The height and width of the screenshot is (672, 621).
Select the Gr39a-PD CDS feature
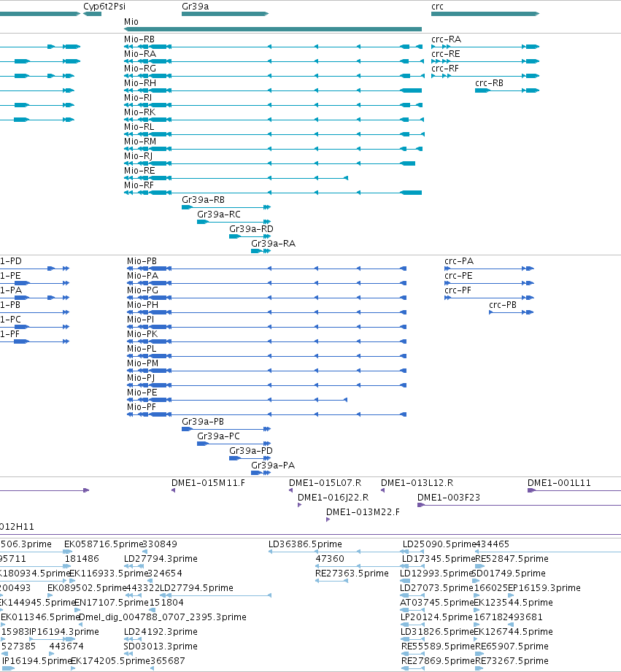pyautogui.click(x=250, y=458)
